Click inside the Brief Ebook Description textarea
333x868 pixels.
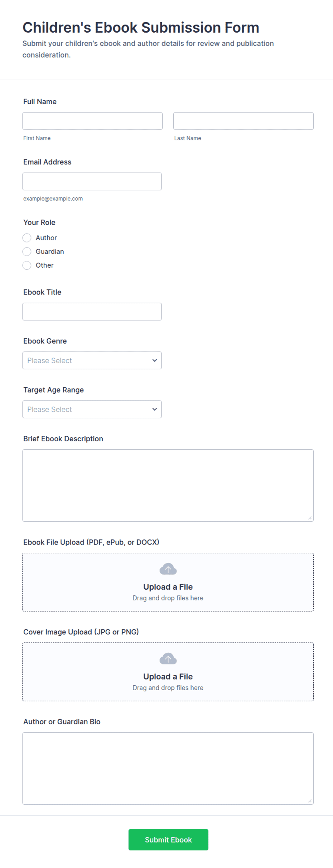(x=168, y=485)
